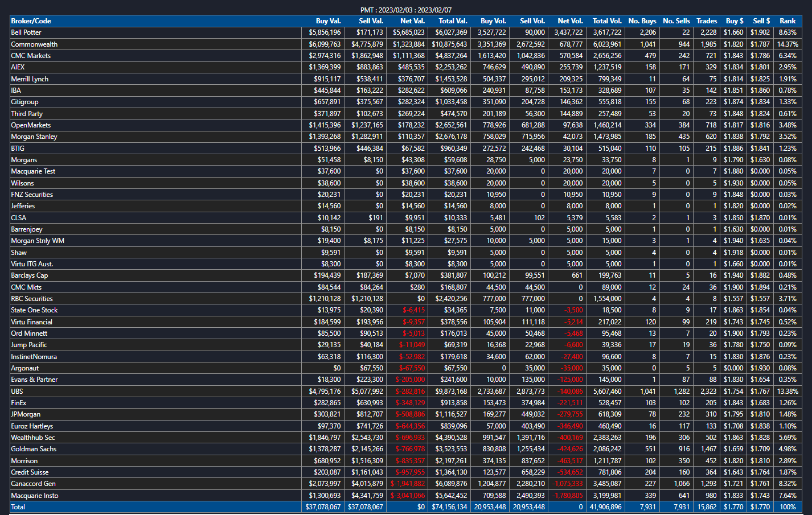Select the Goldman Sachs broker name
812x515 pixels.
click(34, 449)
